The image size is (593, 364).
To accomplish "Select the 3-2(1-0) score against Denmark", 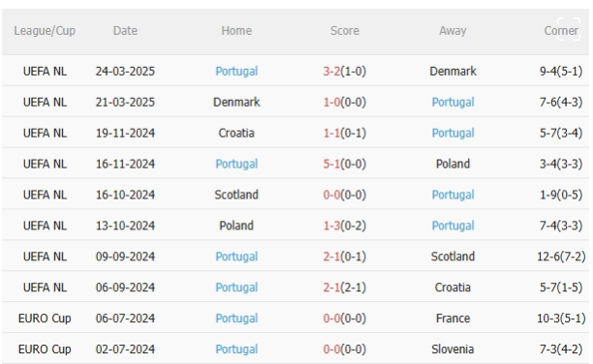I will point(345,71).
